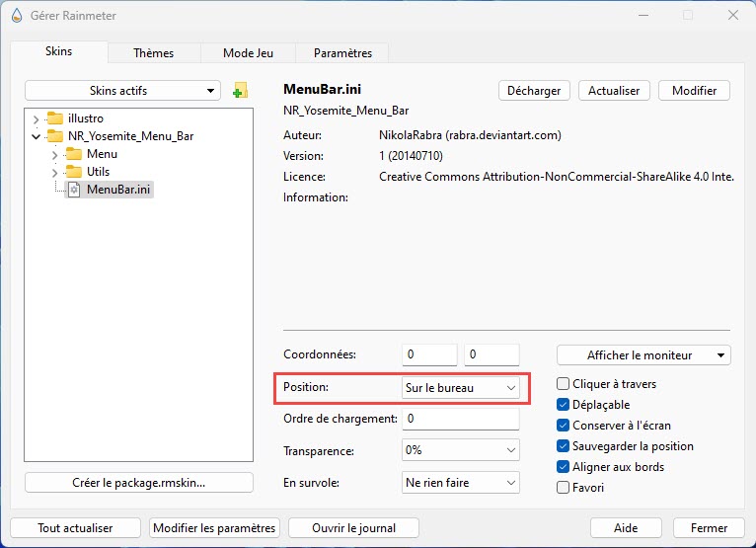756x548 pixels.
Task: Open the Afficher le moniteur dropdown
Action: [x=643, y=355]
